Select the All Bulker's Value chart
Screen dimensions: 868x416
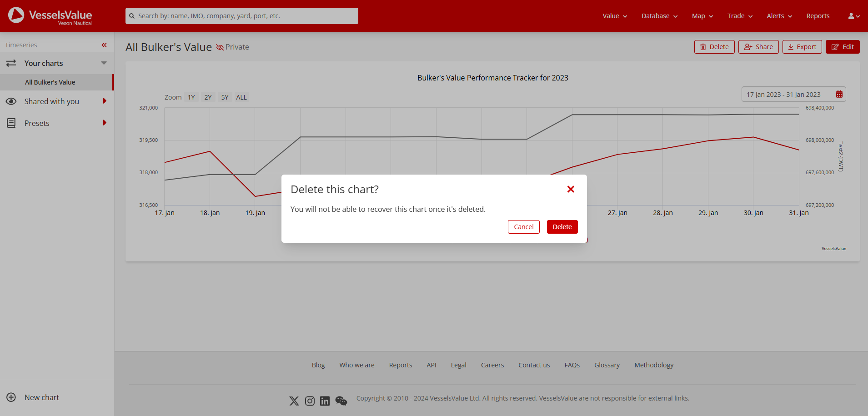click(50, 82)
